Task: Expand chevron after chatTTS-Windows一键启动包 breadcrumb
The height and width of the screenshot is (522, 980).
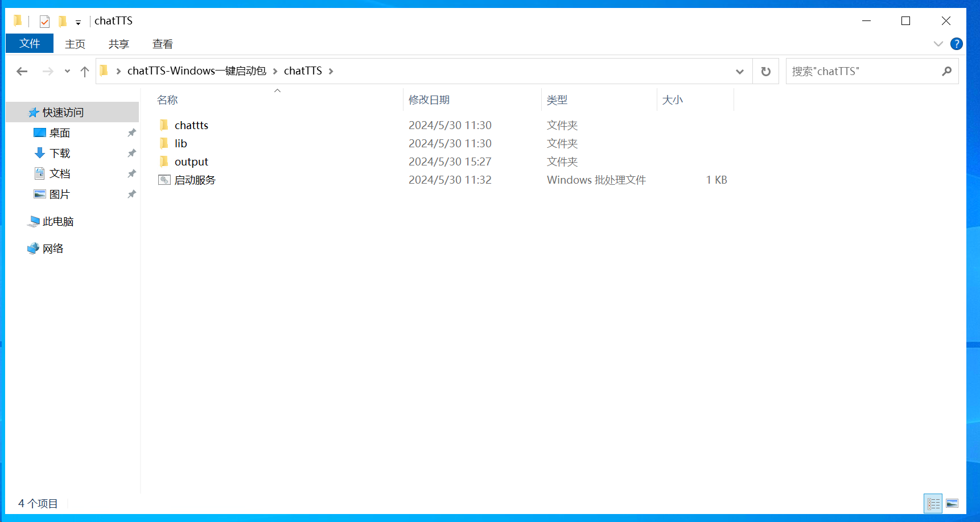Action: pyautogui.click(x=275, y=71)
